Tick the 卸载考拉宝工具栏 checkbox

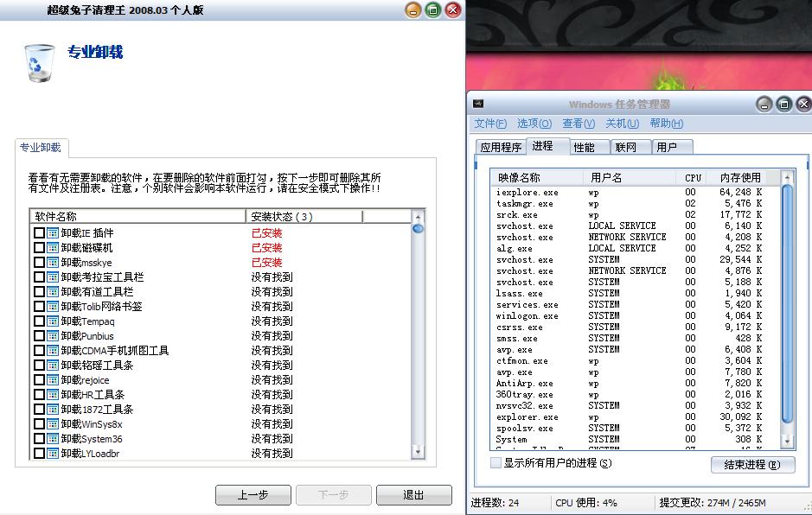pos(39,277)
